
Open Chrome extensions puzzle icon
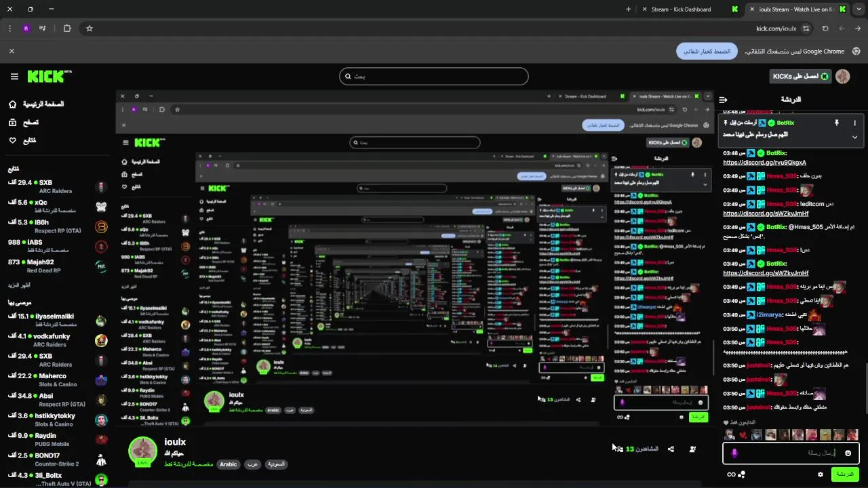[x=67, y=28]
